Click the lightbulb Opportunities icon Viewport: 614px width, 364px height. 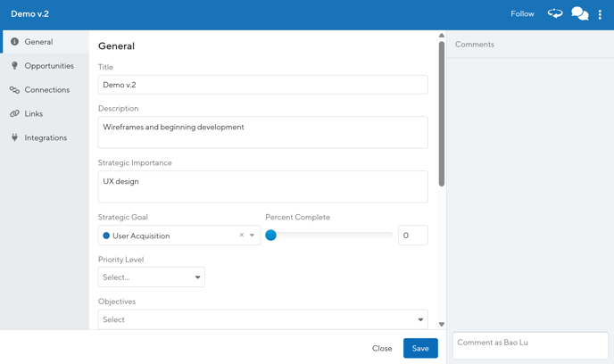pyautogui.click(x=14, y=66)
